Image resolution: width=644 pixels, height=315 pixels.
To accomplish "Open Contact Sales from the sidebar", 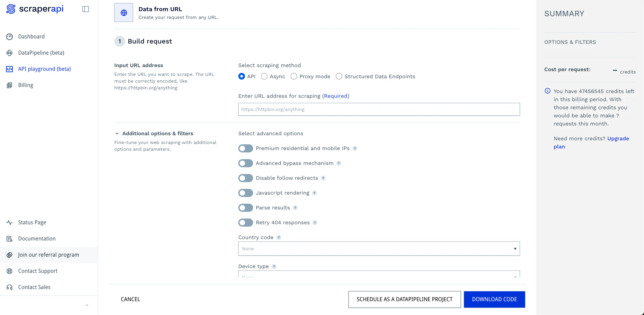I will click(x=34, y=287).
